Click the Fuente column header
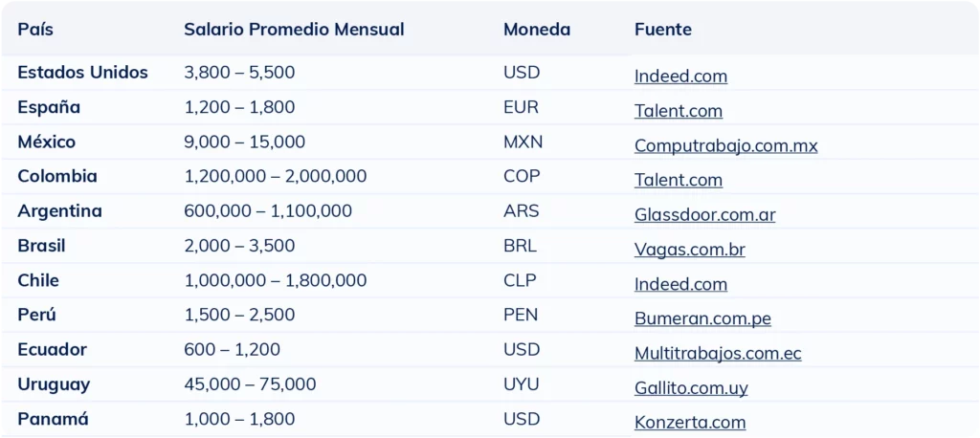Screen dimensions: 980x438 (x=662, y=30)
